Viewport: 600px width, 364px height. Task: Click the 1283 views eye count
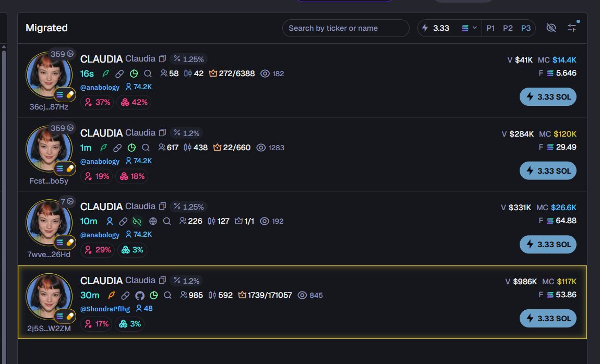click(x=271, y=148)
